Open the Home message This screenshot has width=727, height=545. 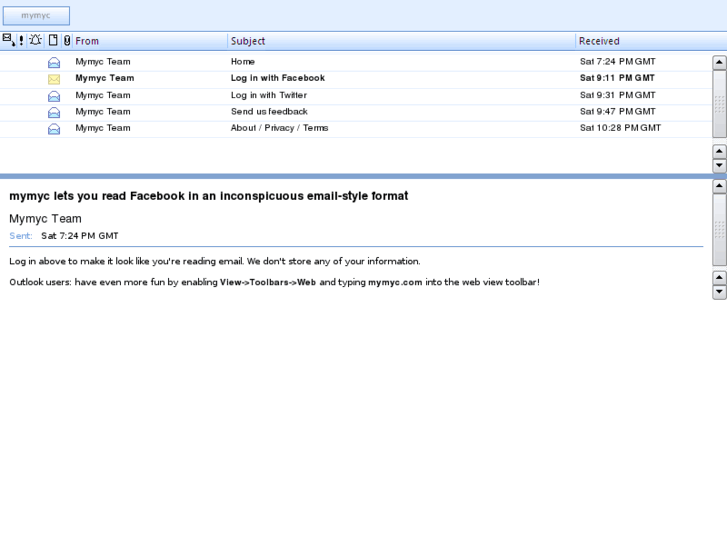(243, 62)
